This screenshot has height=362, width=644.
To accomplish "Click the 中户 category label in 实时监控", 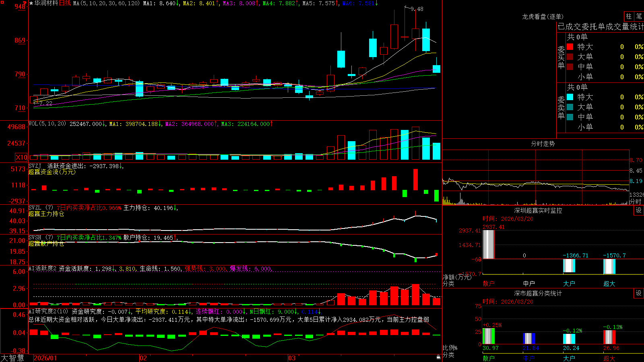I will coord(529,284).
